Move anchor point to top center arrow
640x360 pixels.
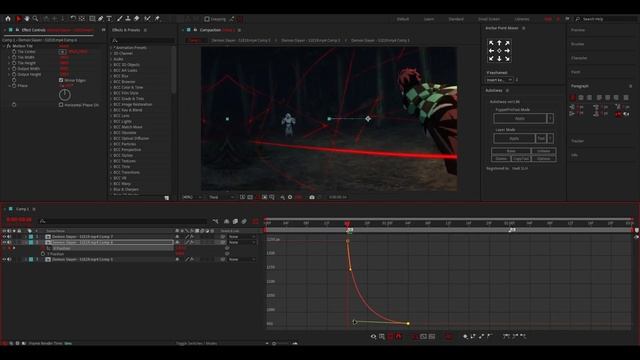click(499, 43)
